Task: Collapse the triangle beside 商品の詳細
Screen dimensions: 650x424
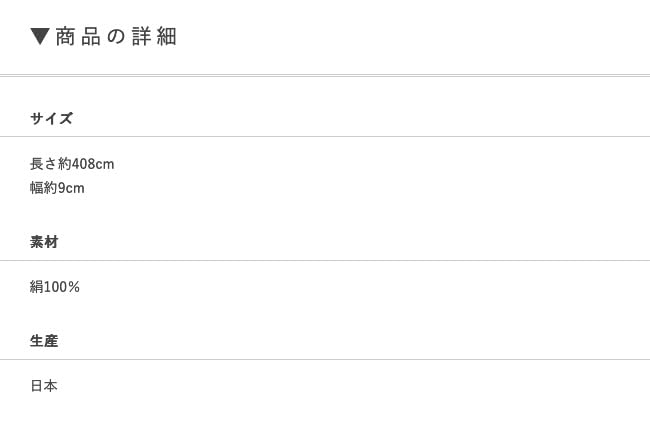Action: pyautogui.click(x=40, y=37)
